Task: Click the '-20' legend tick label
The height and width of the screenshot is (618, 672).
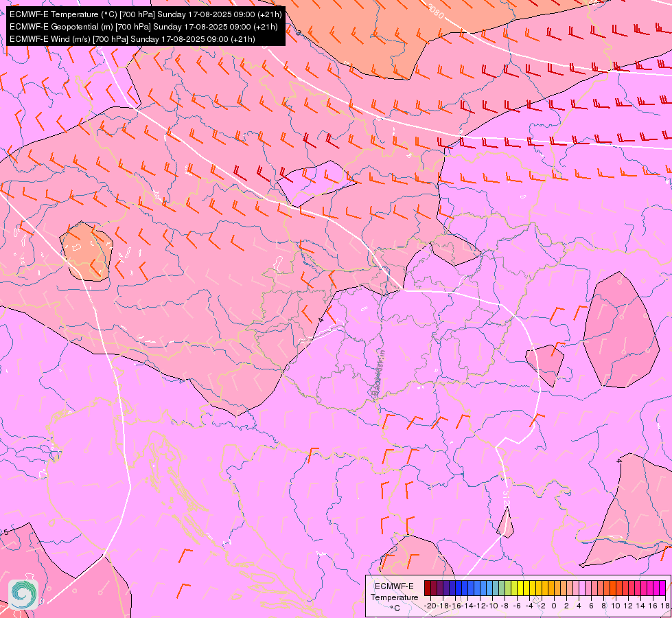Action: click(430, 606)
